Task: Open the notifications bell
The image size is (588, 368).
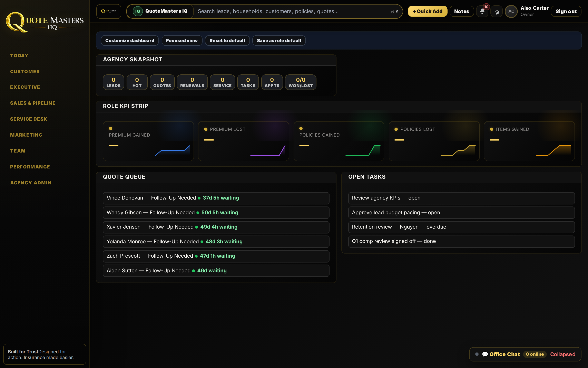Action: (x=482, y=11)
